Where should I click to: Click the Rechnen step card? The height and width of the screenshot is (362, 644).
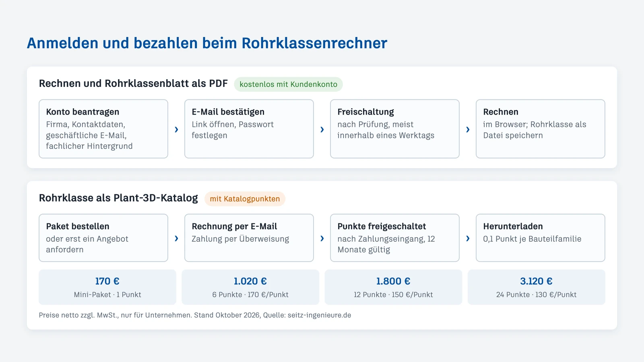[541, 129]
